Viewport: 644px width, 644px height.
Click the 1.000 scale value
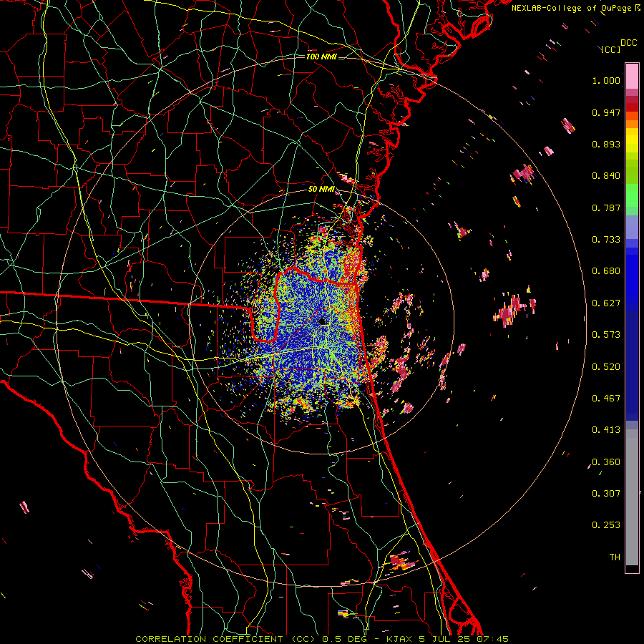606,80
